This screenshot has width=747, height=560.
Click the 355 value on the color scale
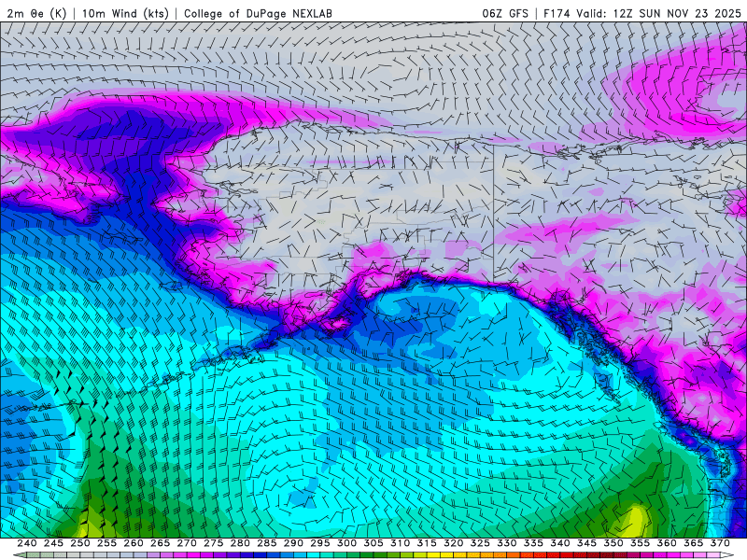click(641, 543)
